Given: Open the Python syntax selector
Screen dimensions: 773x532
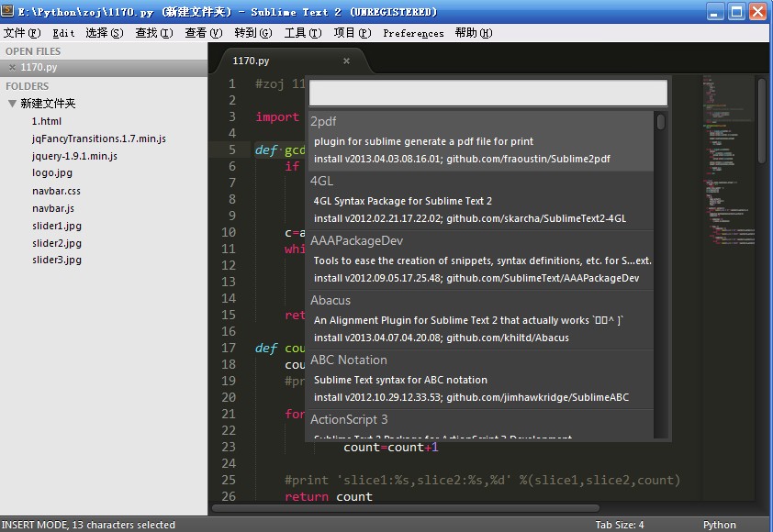Looking at the screenshot, I should click(x=719, y=525).
